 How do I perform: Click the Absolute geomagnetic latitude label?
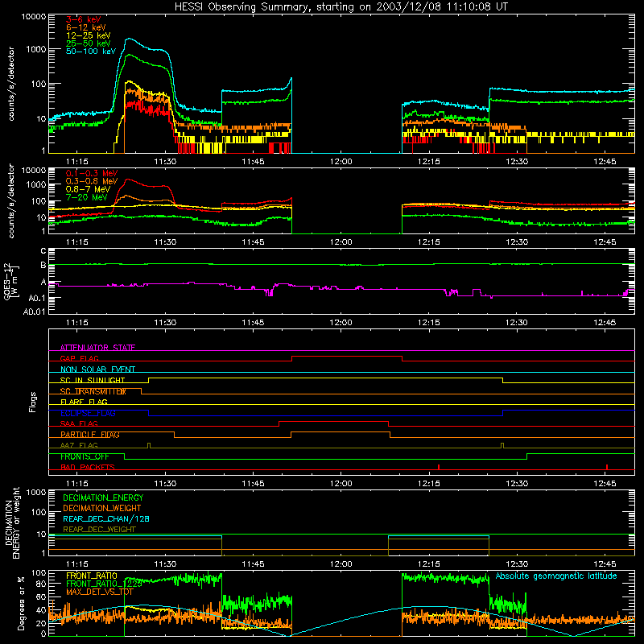556,576
